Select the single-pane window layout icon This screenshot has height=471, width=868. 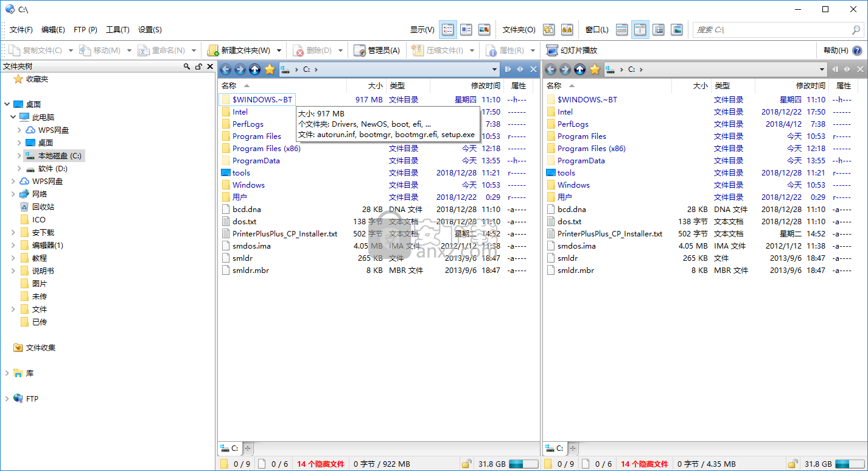[621, 29]
